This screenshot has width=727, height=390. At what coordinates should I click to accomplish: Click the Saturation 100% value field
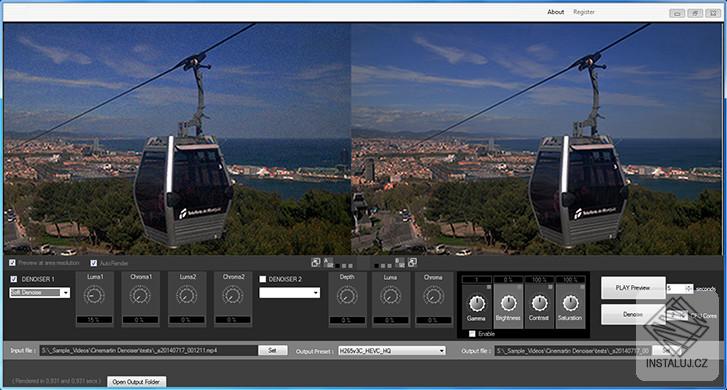pyautogui.click(x=570, y=280)
